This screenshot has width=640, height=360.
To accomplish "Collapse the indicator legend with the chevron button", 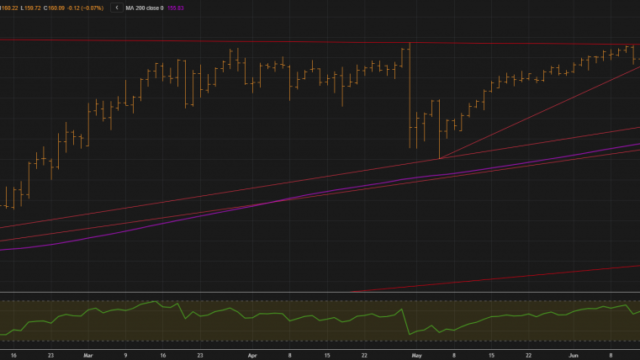I will pyautogui.click(x=117, y=8).
